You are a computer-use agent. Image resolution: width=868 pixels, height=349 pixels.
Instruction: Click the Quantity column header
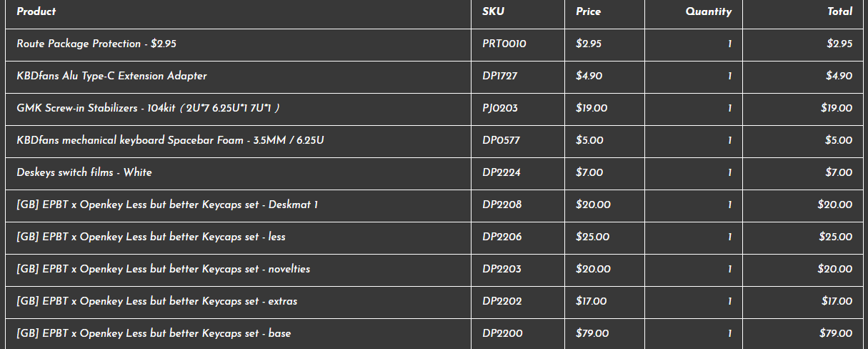(x=709, y=11)
